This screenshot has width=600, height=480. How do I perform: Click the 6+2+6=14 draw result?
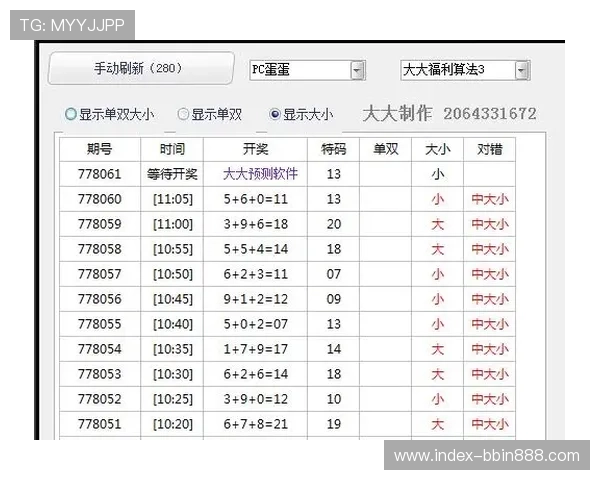tap(255, 374)
